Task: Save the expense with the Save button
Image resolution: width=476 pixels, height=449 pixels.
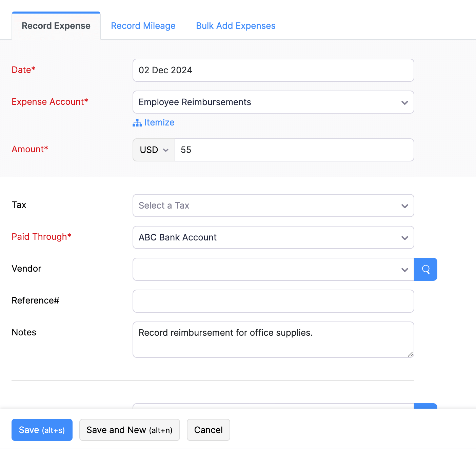Action: [x=42, y=430]
